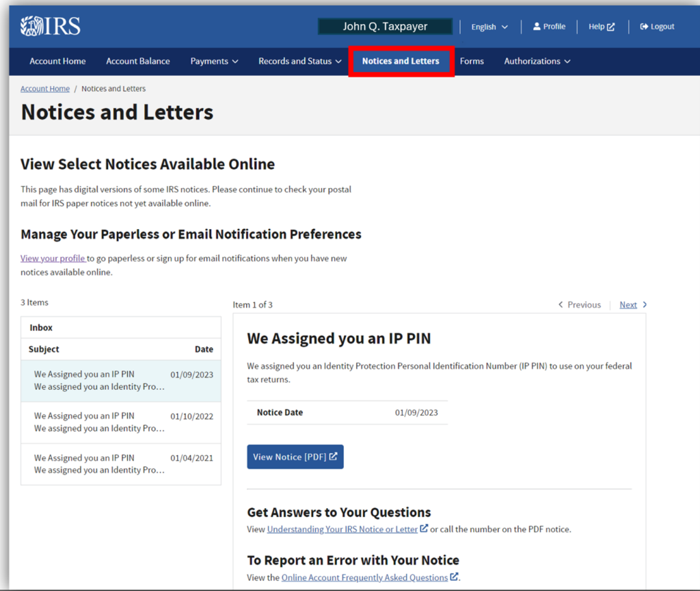Expand the Authorizations menu

coord(537,61)
